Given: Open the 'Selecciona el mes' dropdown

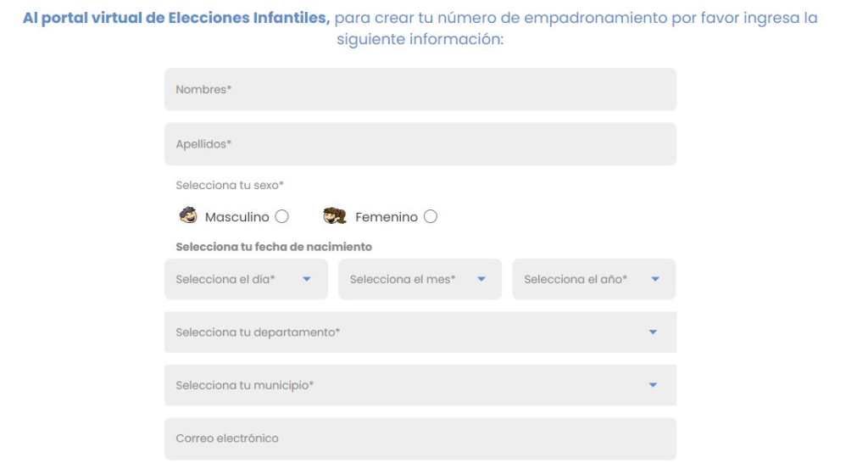Looking at the screenshot, I should (412, 279).
